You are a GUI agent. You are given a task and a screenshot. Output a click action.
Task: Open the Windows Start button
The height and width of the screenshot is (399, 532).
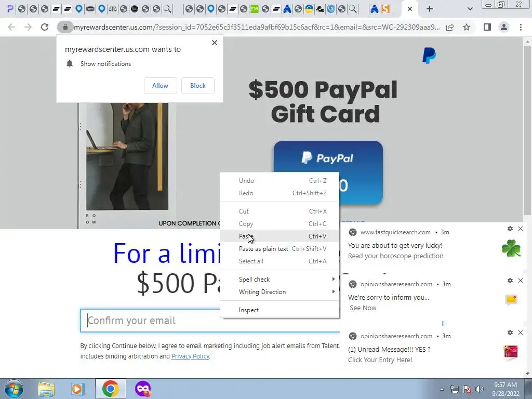click(x=14, y=389)
